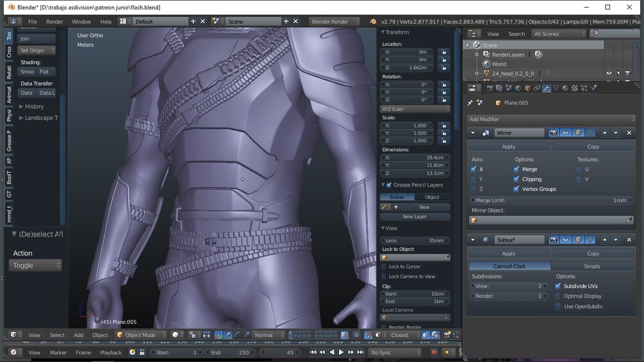Open the File menu
The image size is (644, 362).
click(x=33, y=21)
